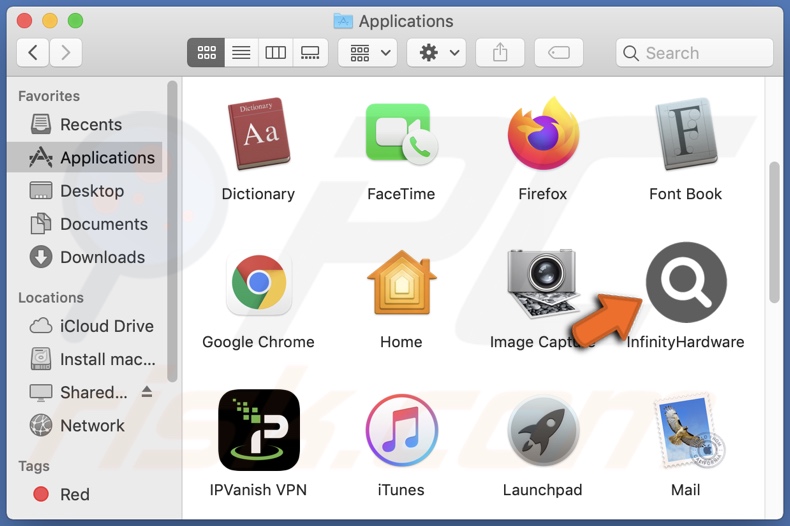
Task: Click the "IPVanish VPN" label
Action: point(258,490)
